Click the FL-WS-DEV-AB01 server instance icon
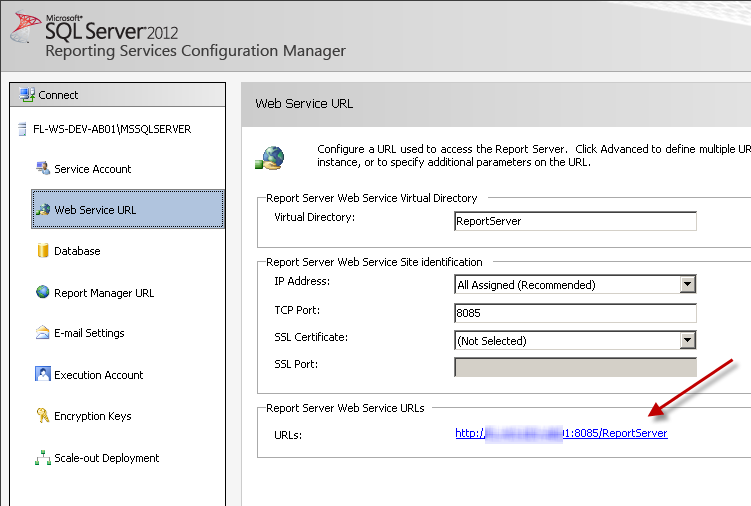 (x=22, y=129)
